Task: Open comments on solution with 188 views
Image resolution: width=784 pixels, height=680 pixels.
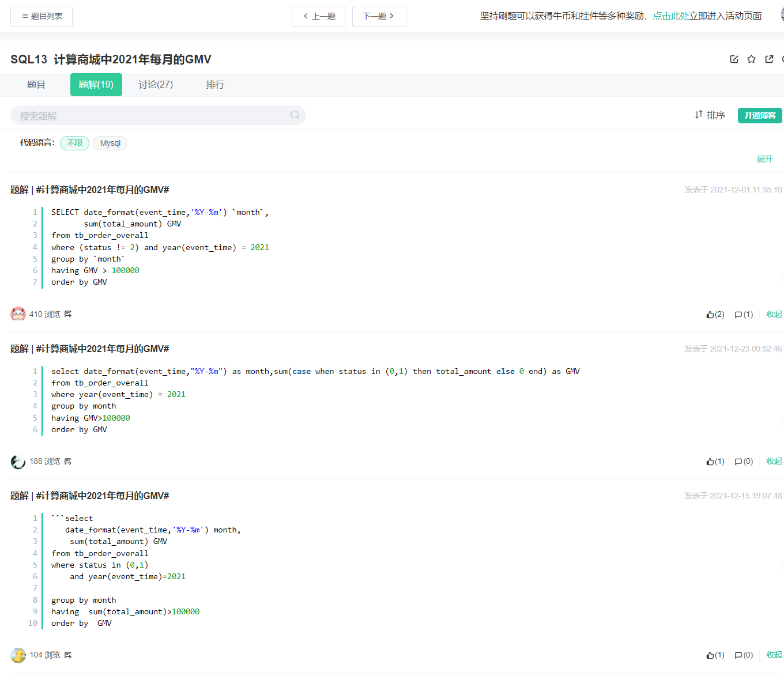Action: (744, 462)
